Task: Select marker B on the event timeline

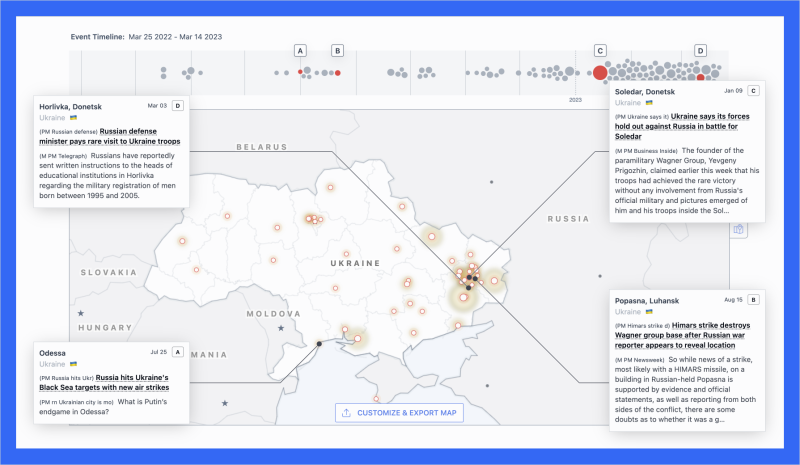Action: click(337, 50)
